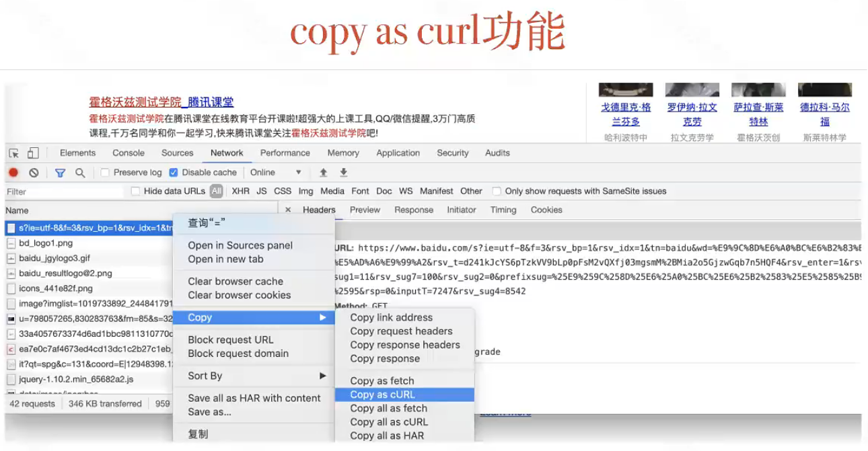Screen dimensions: 868x451
Task: Show the Response tab of request
Action: tap(414, 210)
